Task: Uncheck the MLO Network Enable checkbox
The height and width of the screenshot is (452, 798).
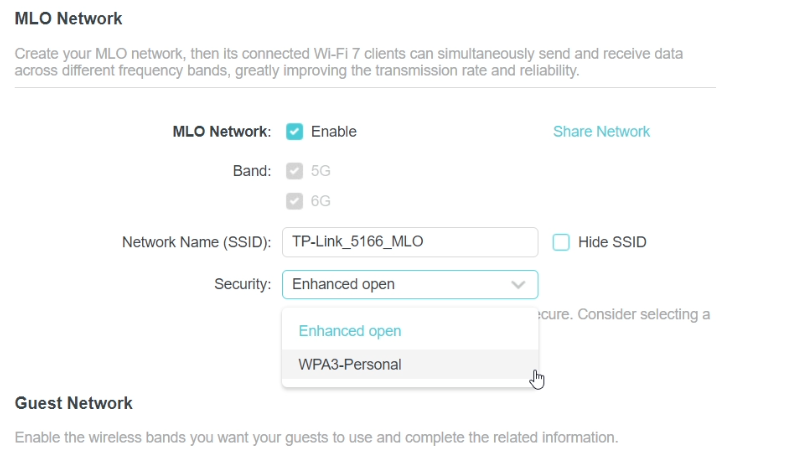Action: [294, 132]
